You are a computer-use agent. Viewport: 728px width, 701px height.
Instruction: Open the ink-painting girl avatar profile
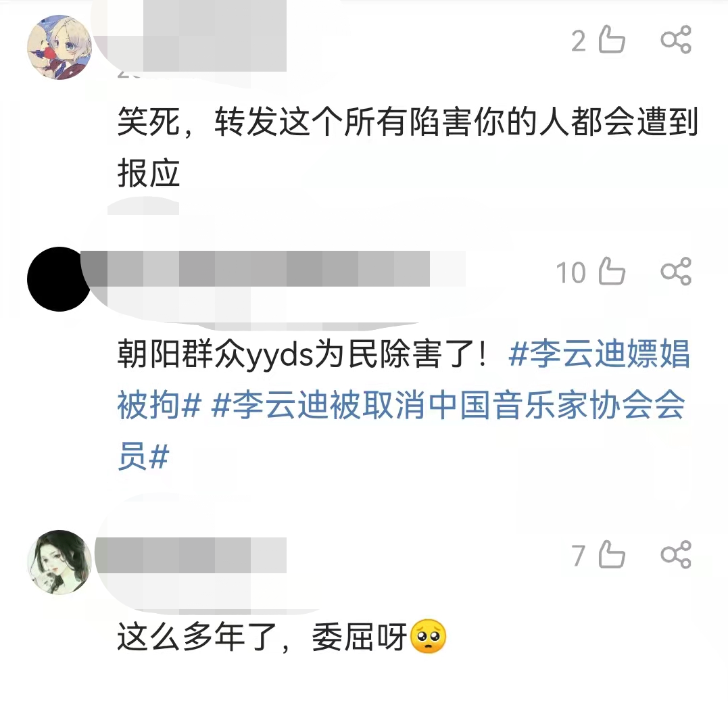[59, 562]
